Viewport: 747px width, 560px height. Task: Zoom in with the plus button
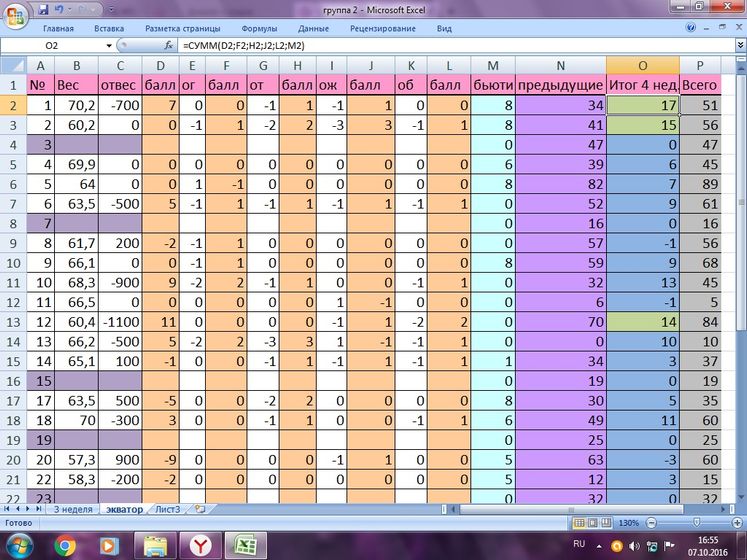[737, 523]
